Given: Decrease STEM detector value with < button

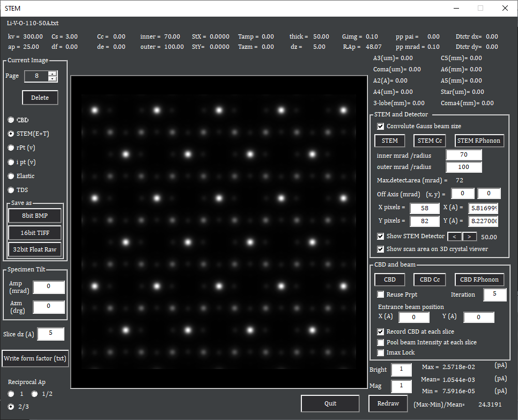Looking at the screenshot, I should click(x=455, y=237).
